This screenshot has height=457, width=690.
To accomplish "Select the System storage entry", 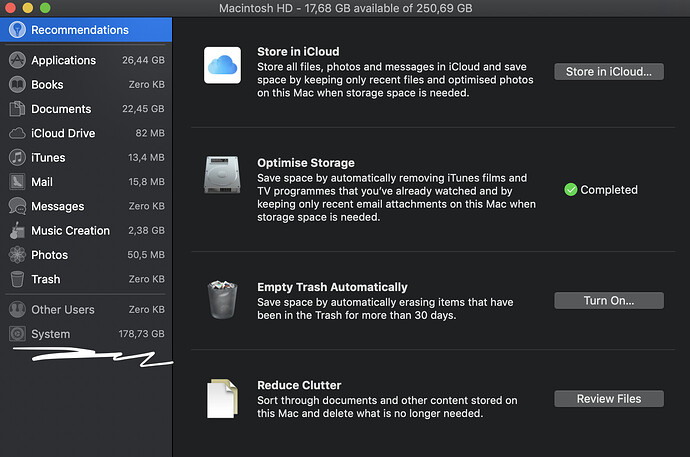I will (50, 334).
